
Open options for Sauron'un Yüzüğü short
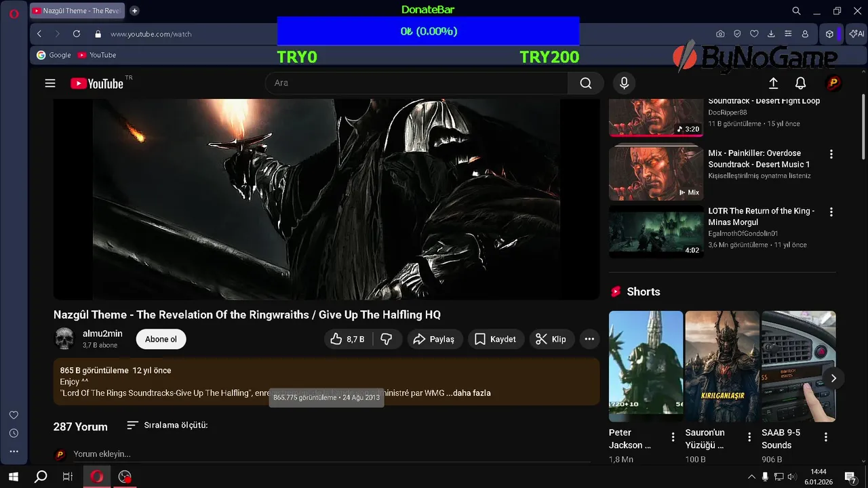[x=749, y=437]
